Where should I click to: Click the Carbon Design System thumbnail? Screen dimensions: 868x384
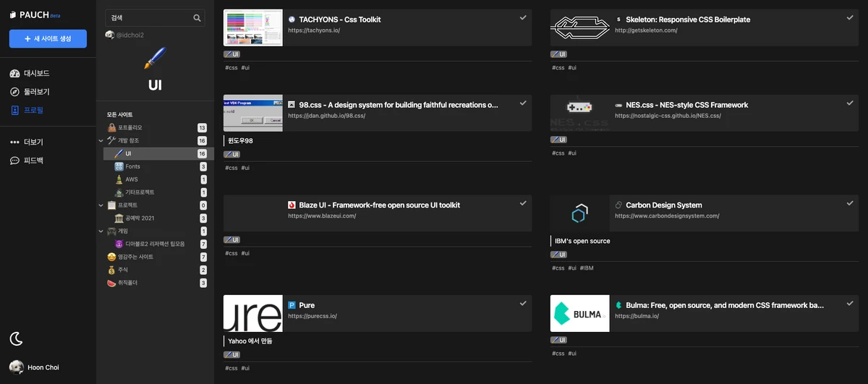click(579, 213)
